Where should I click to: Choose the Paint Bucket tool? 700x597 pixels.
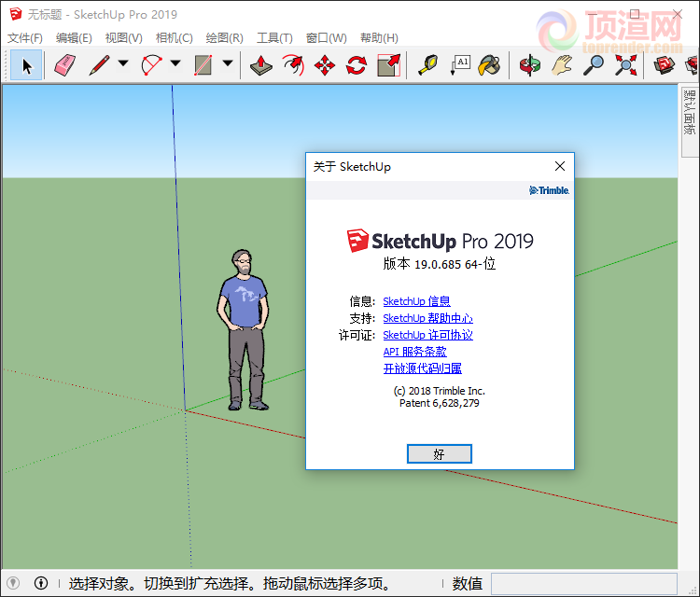coord(489,65)
